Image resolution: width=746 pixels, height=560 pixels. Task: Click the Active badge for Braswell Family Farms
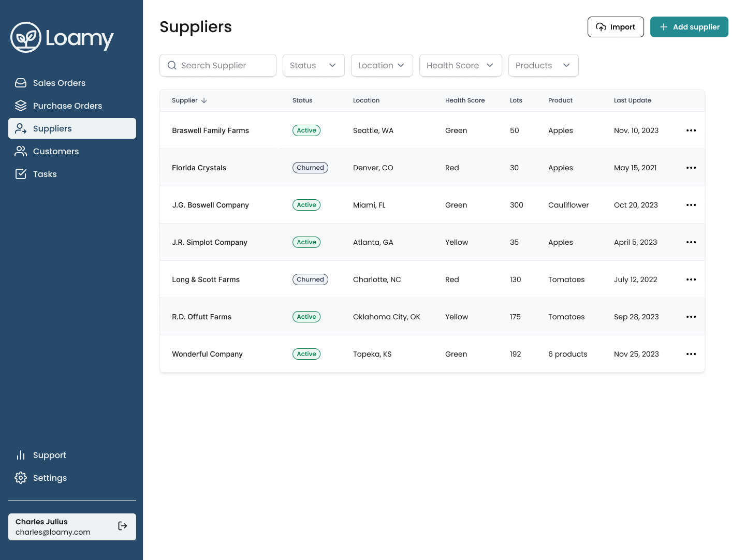pos(306,130)
